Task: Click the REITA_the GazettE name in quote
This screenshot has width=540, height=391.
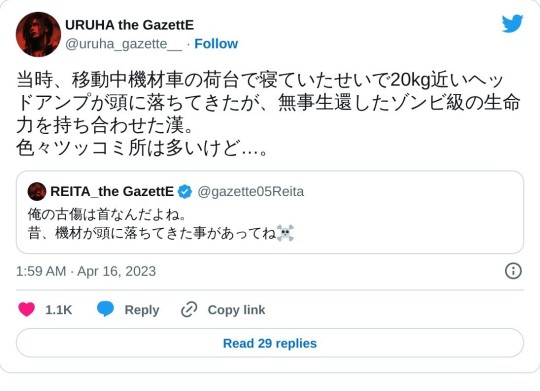Action: (x=112, y=192)
